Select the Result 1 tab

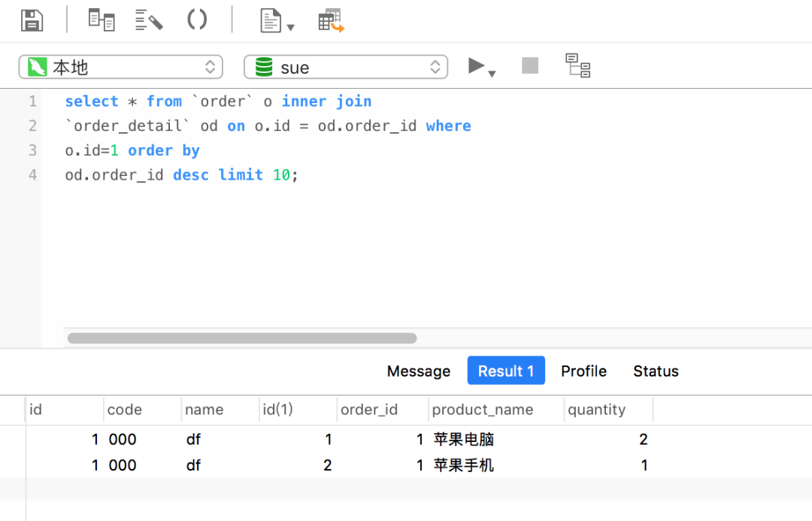(x=505, y=371)
